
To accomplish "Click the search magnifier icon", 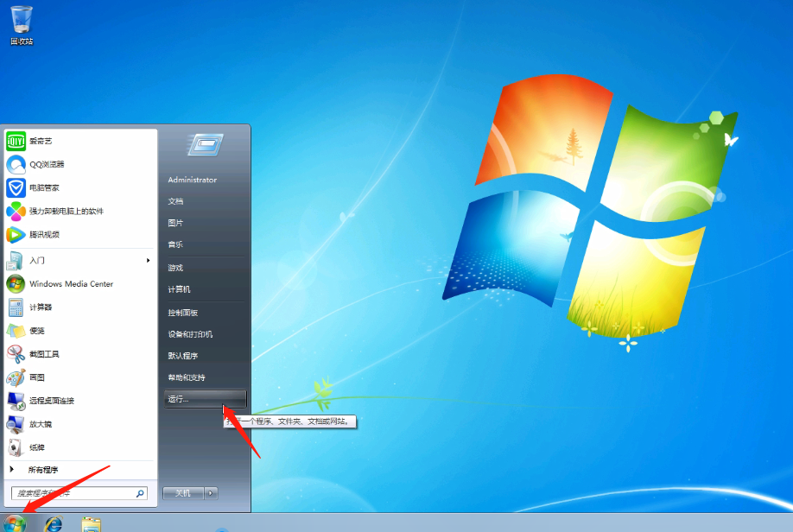I will coord(140,493).
